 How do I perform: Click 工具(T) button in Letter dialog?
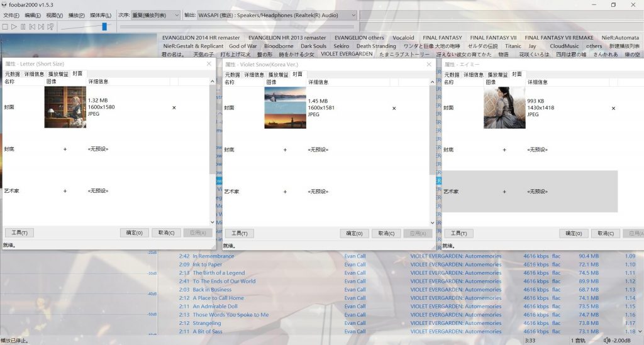19,233
